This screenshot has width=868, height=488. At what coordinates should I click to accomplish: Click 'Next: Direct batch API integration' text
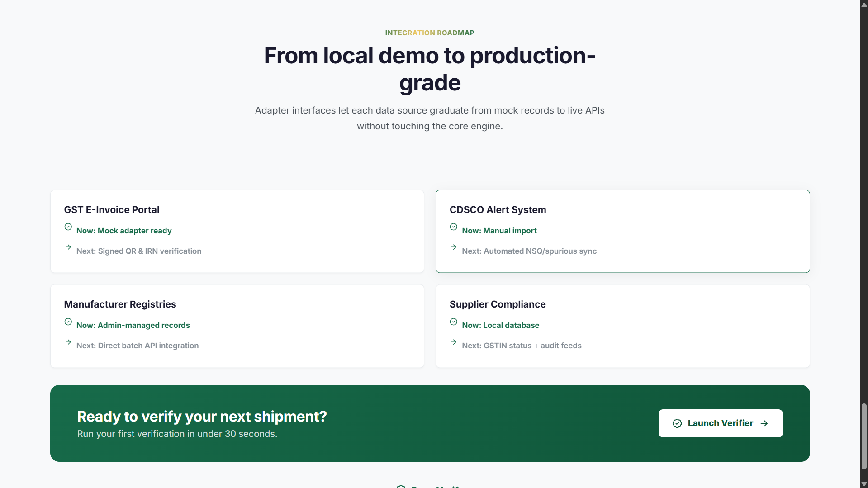pos(138,346)
